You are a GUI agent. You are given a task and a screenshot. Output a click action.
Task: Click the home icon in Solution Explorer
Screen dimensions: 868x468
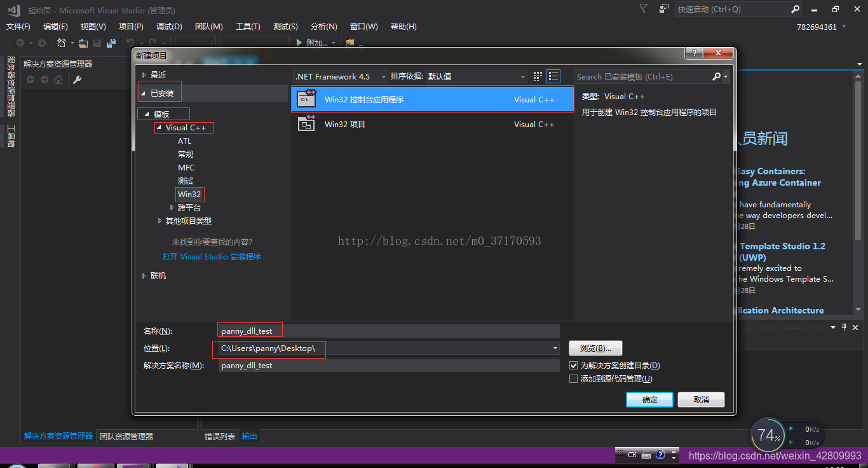[58, 79]
